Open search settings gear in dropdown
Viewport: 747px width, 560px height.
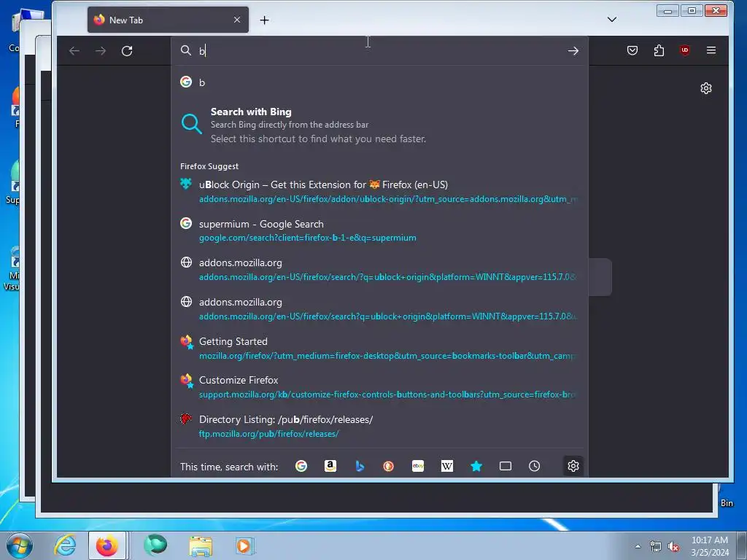[573, 466]
